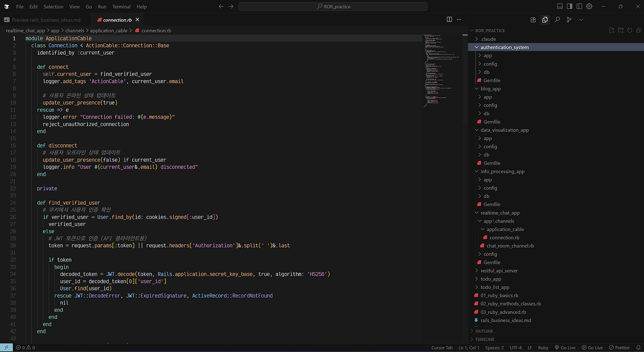Click realtime_chat_app in the breadcrumb
Image resolution: width=644 pixels, height=352 pixels.
(x=26, y=31)
